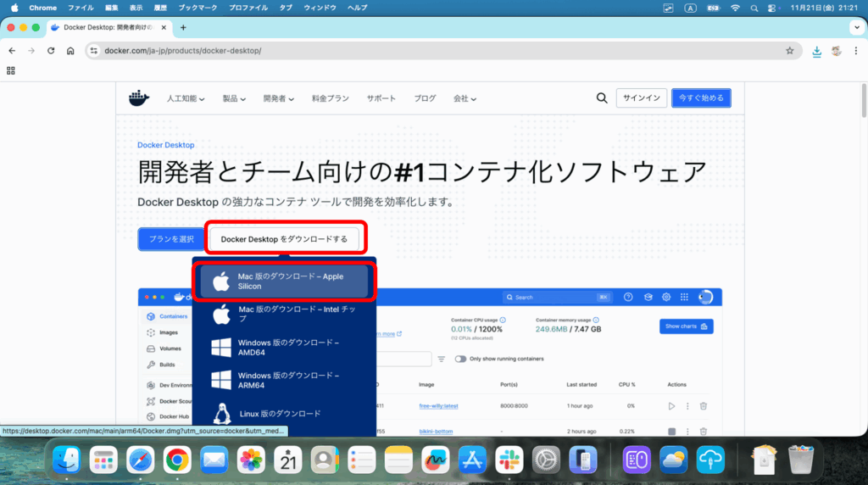Expand the 人工知能 navigation dropdown
The height and width of the screenshot is (485, 868).
(x=186, y=98)
